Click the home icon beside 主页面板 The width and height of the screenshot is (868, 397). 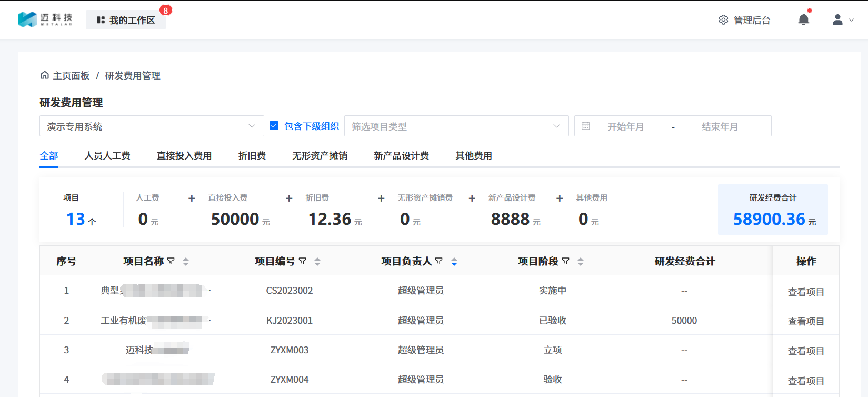point(45,75)
